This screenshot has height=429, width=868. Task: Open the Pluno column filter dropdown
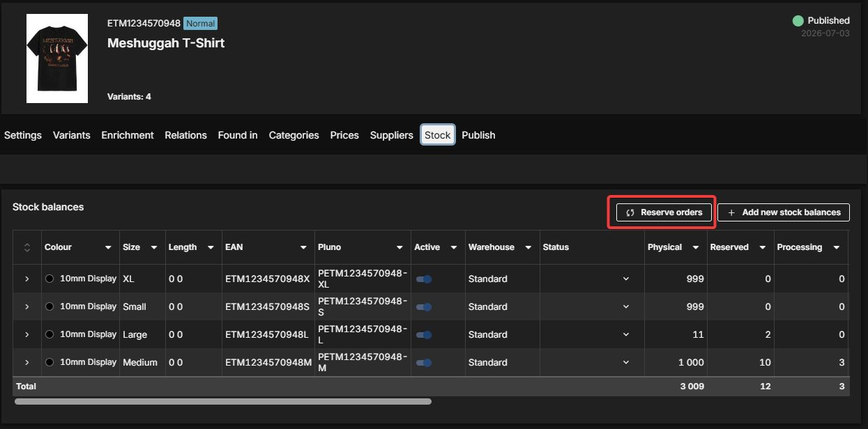(x=399, y=247)
